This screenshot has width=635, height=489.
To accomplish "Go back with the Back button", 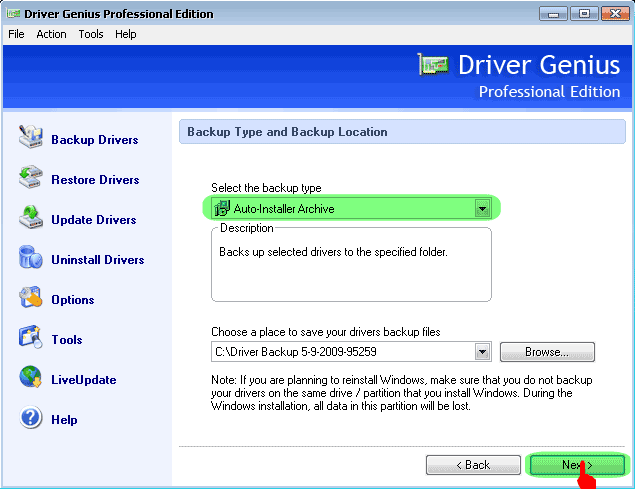I will coord(473,465).
